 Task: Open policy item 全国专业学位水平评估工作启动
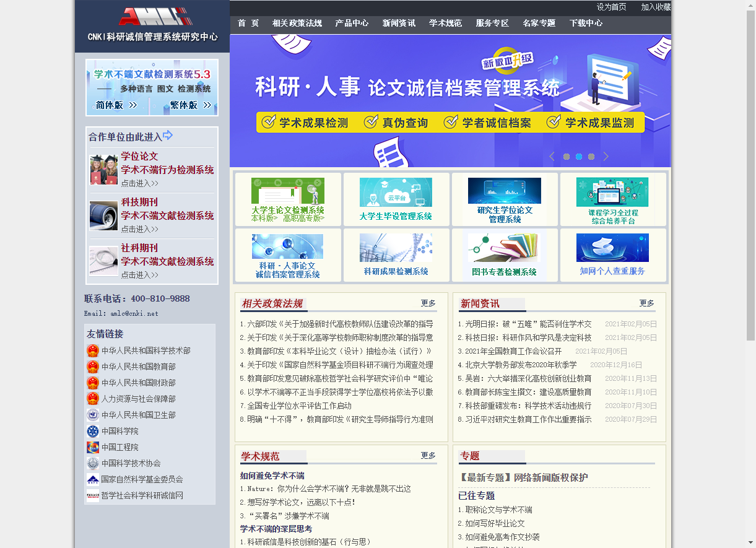pos(300,406)
